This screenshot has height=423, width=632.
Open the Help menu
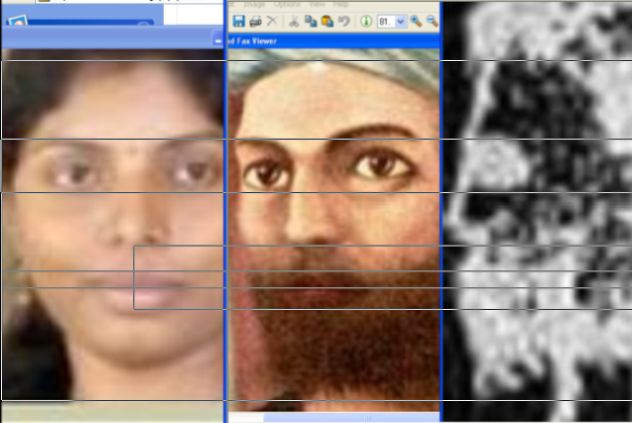click(x=341, y=4)
